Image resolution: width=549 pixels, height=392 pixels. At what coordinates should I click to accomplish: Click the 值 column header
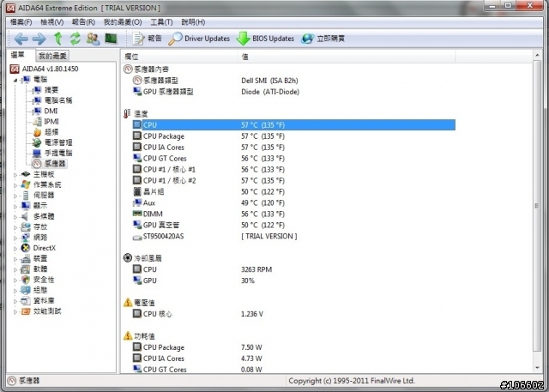347,57
